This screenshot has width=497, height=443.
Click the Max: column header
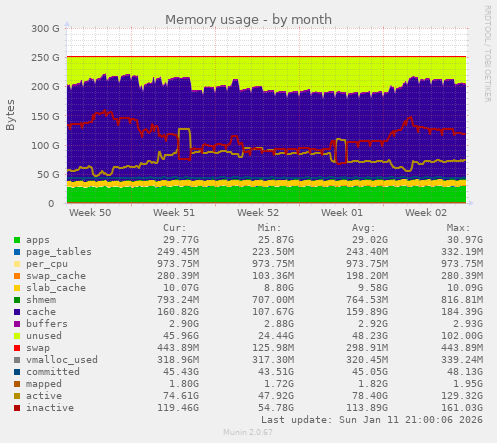[458, 228]
